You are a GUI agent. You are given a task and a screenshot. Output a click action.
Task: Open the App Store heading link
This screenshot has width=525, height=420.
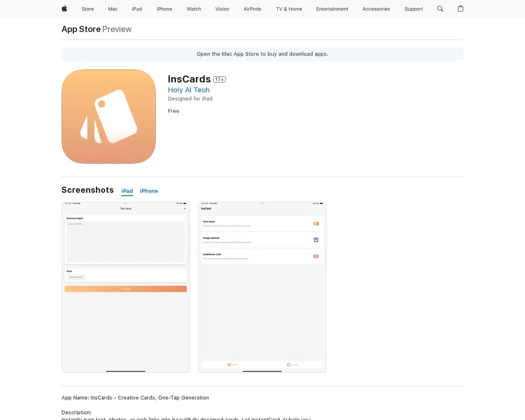(x=81, y=29)
